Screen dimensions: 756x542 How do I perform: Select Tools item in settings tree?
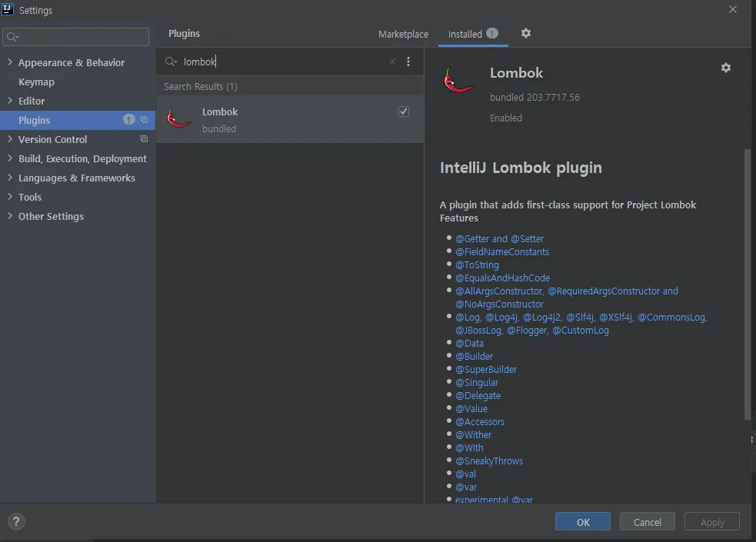pos(30,197)
